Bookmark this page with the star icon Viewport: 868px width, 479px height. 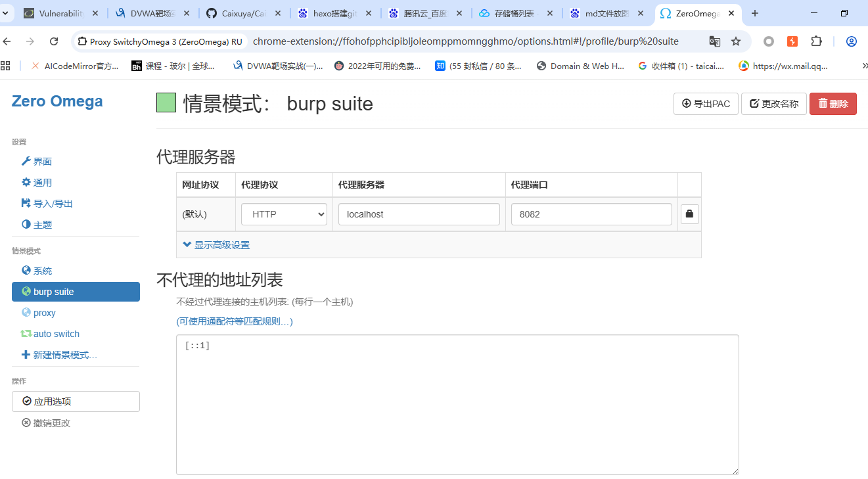pos(736,41)
